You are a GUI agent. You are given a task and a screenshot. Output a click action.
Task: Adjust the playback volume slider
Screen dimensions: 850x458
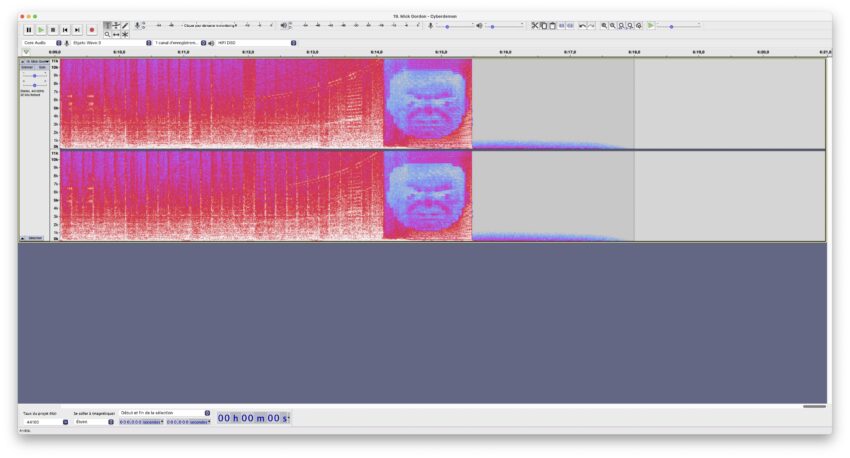504,26
